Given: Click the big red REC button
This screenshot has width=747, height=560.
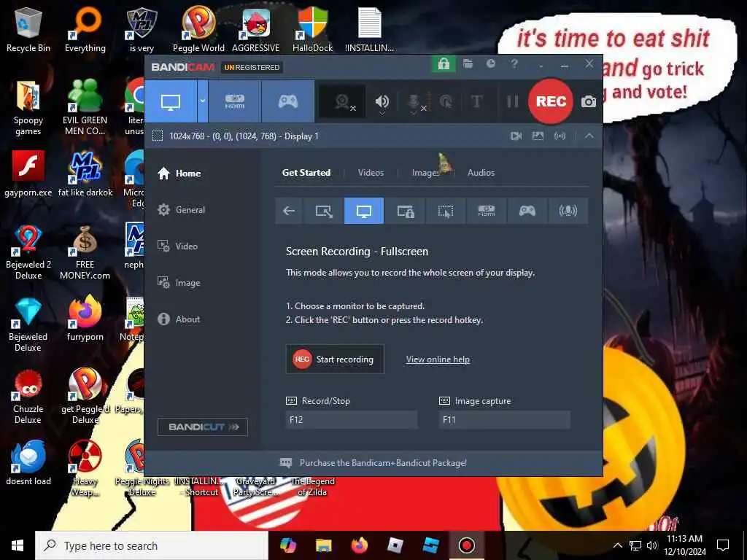Looking at the screenshot, I should click(551, 101).
